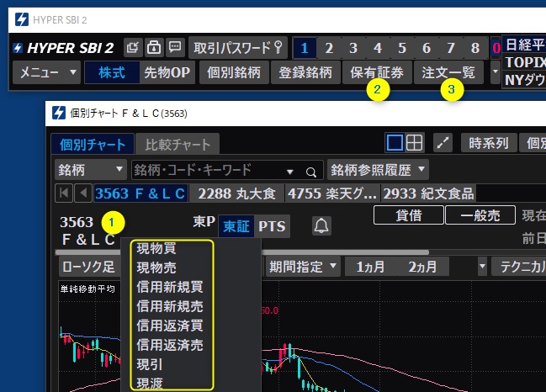Switch to workspace 2
The height and width of the screenshot is (392, 546).
pos(329,48)
